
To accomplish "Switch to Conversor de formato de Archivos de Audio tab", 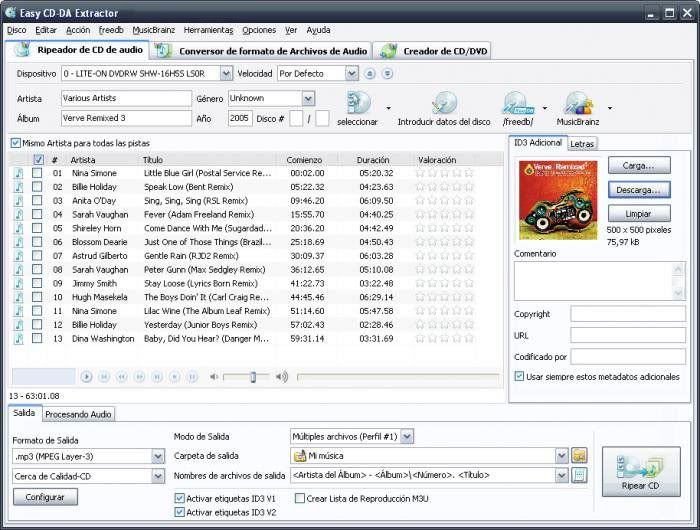I will click(x=262, y=51).
